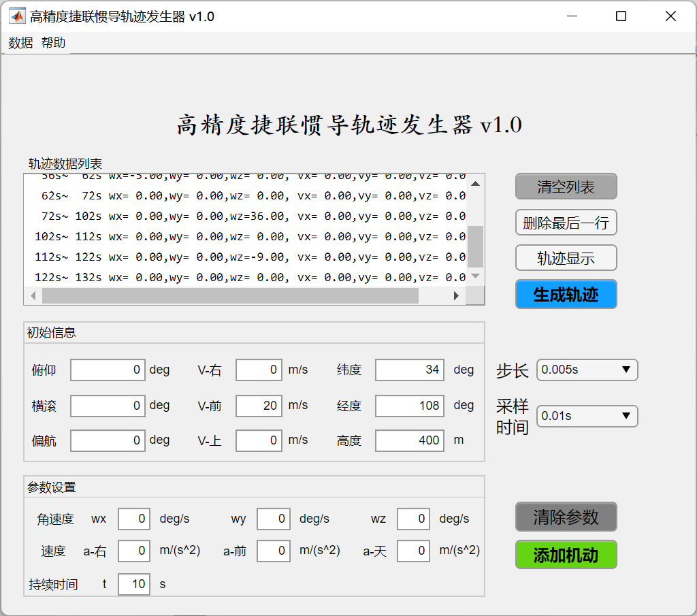Click the list's horizontal scrollbar thumb
The width and height of the screenshot is (697, 616).
[230, 296]
